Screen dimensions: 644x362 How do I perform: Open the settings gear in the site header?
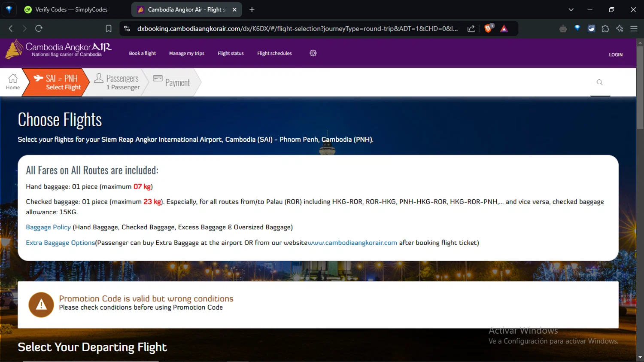pos(313,53)
